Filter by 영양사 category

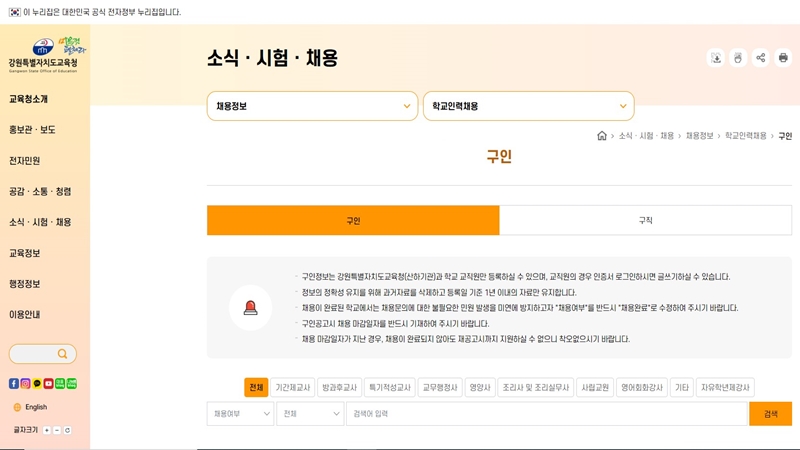(x=480, y=387)
